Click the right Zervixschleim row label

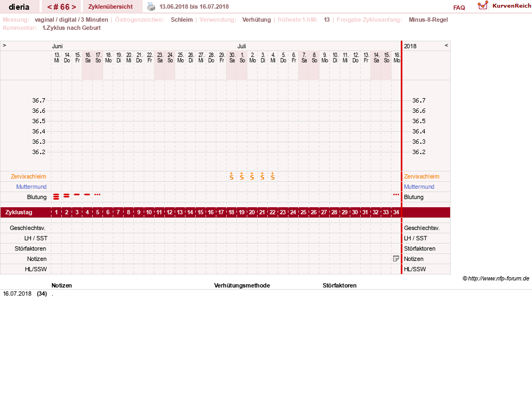tap(421, 176)
